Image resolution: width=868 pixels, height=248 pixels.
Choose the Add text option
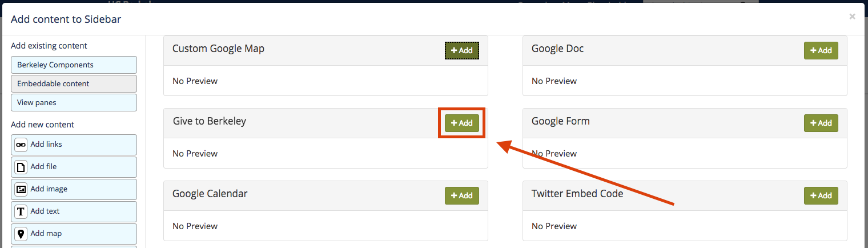74,211
